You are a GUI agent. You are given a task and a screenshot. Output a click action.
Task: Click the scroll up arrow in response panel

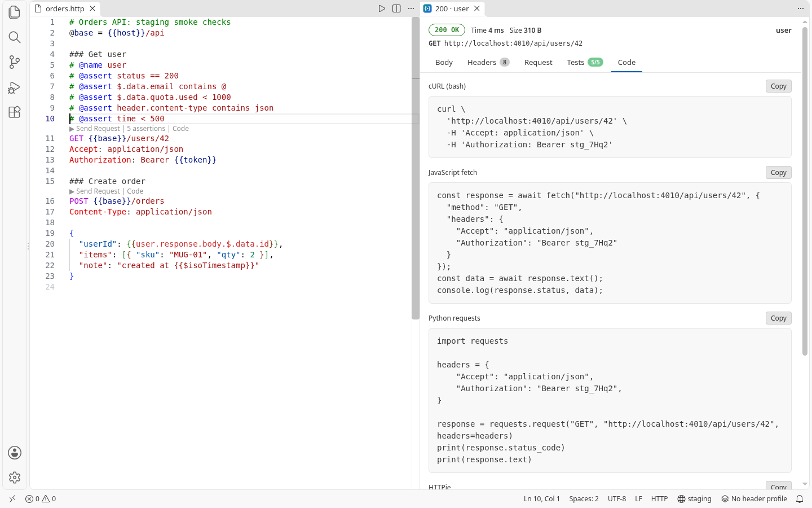(805, 21)
